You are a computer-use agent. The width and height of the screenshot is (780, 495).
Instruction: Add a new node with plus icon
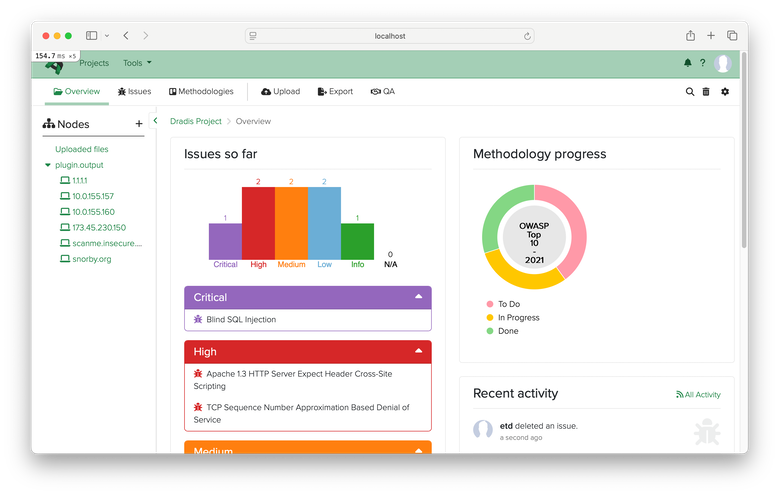click(139, 124)
